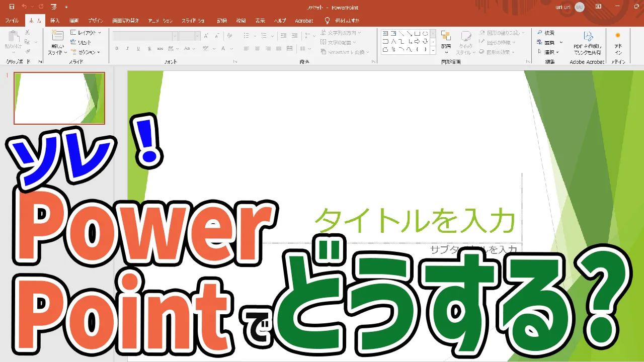Click the Tell Me search box
Screen dimensions: 644x362
[x=348, y=21]
